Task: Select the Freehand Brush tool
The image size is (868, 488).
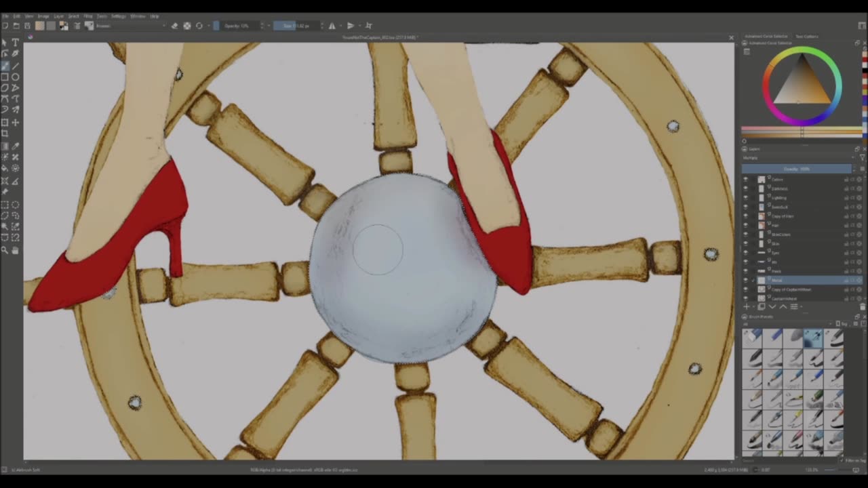Action: tap(5, 65)
